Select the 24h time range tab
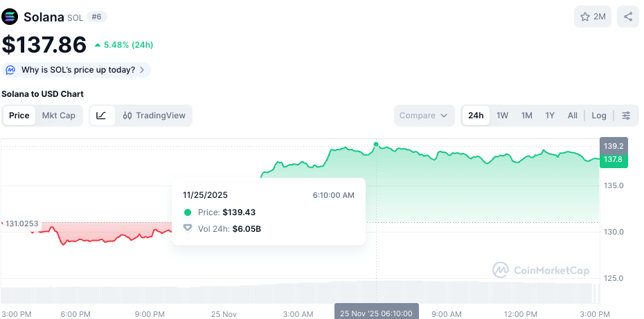 tap(476, 116)
